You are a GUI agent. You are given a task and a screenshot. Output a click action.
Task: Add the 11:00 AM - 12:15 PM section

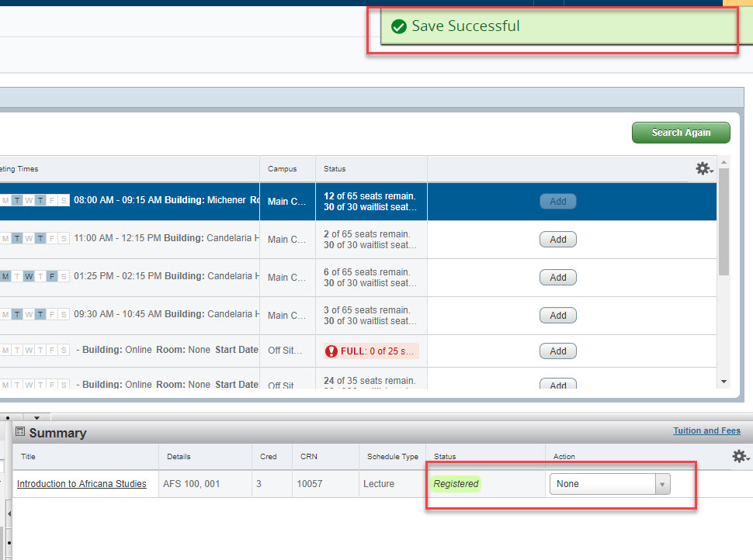click(557, 240)
